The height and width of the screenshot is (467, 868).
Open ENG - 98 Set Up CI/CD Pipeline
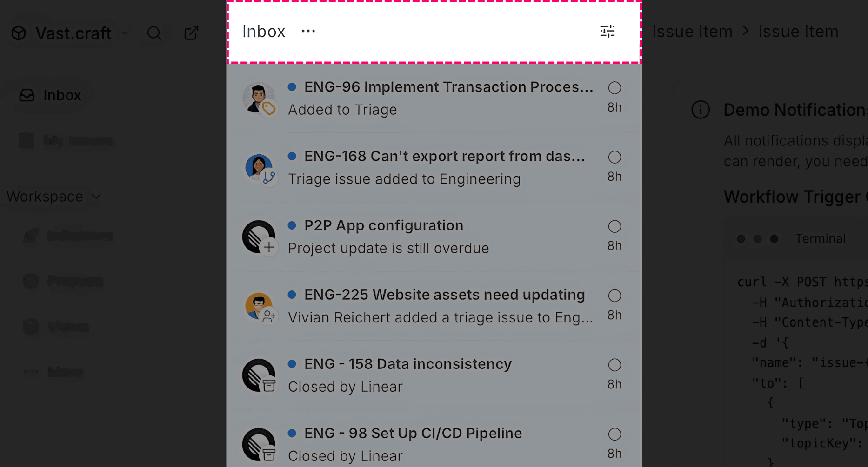tap(434, 444)
